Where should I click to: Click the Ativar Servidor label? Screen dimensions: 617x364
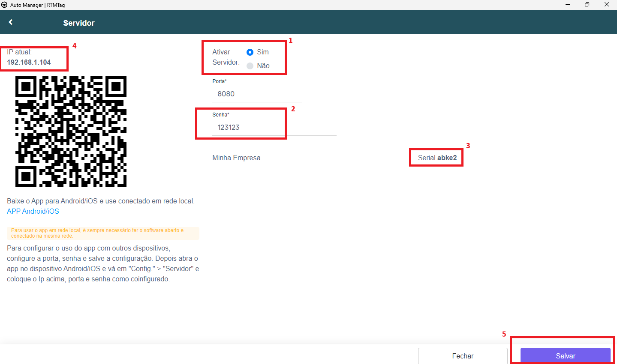[x=226, y=57]
